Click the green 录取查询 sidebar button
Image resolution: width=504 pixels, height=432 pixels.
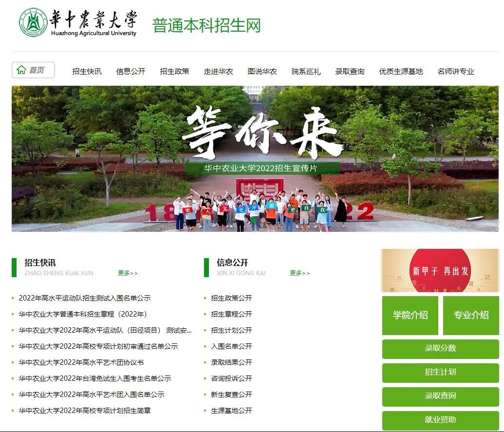(x=440, y=396)
